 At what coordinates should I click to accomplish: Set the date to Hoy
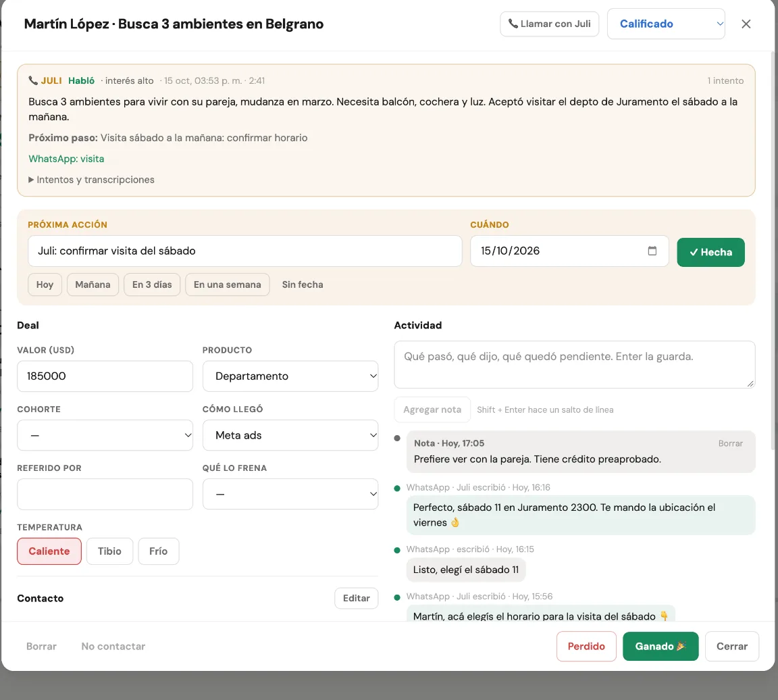(x=45, y=284)
